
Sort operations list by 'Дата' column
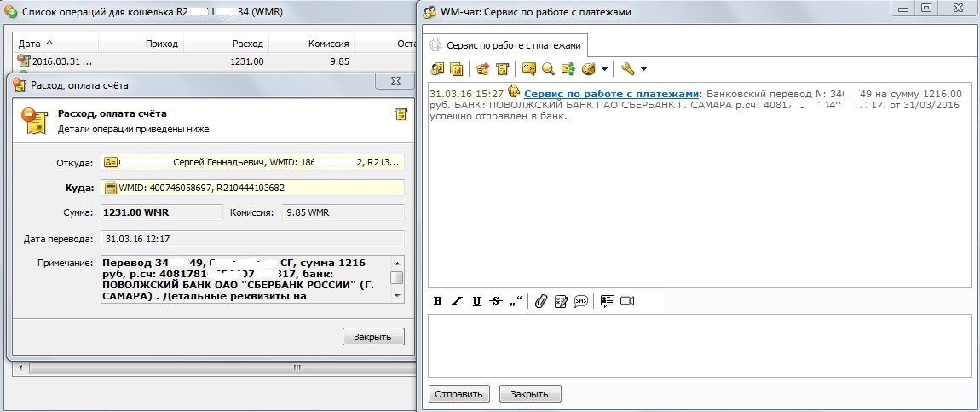(55, 44)
